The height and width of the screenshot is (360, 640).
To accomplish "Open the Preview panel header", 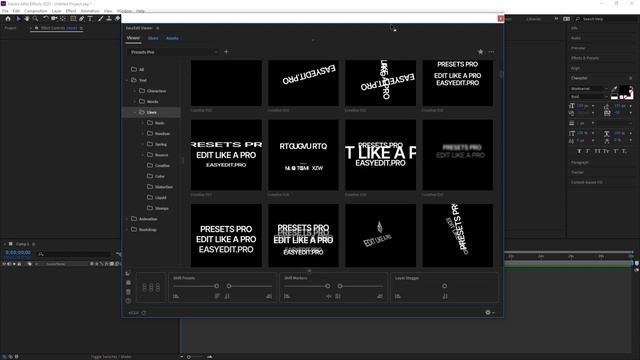I will pyautogui.click(x=578, y=48).
